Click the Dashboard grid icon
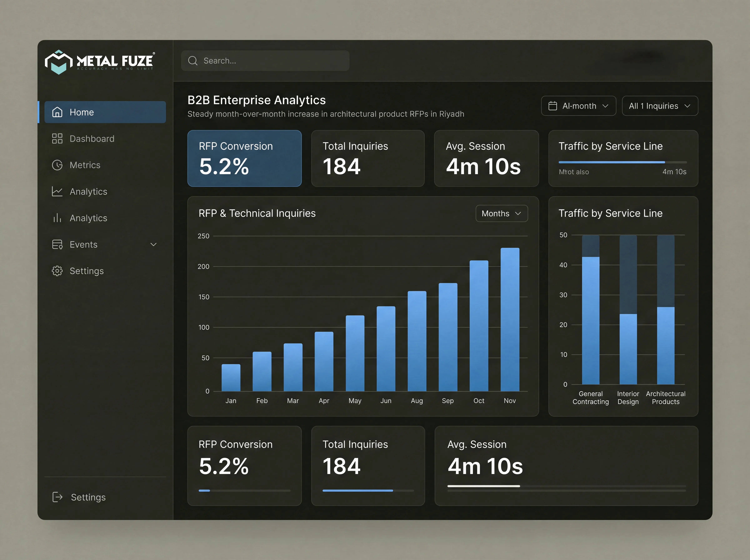 pos(57,139)
